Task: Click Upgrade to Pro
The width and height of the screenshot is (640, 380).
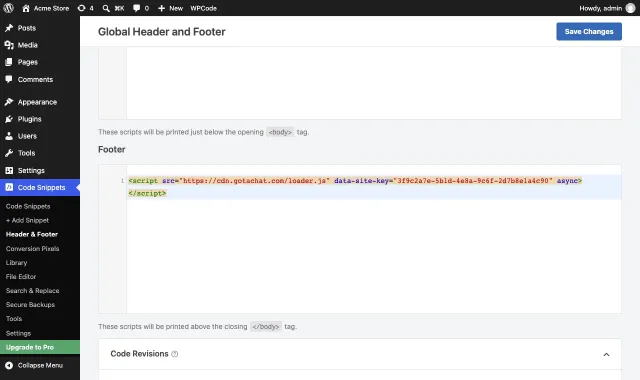Action: tap(40, 347)
